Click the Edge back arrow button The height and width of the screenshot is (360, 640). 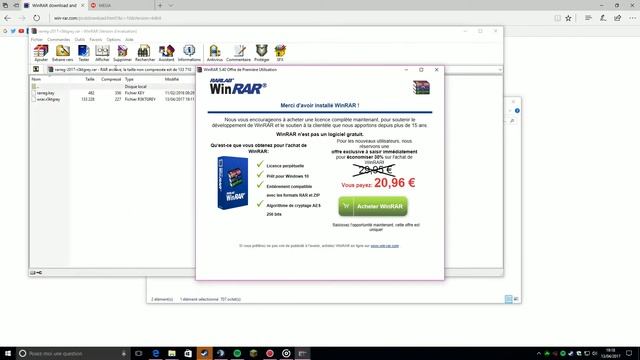tap(7, 18)
